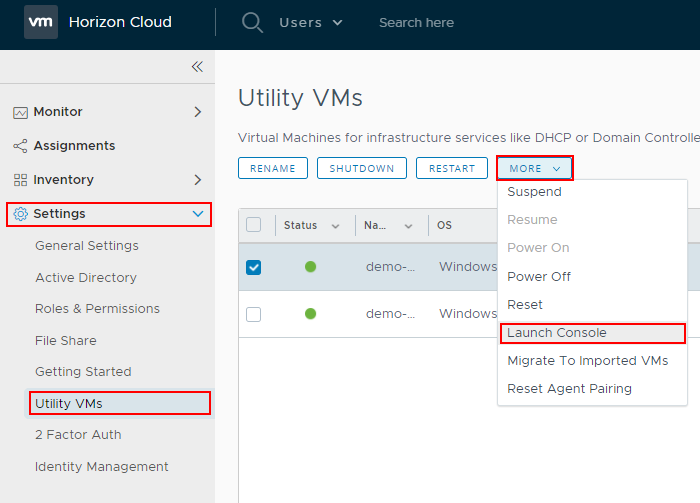Toggle the select-all header checkbox

click(x=254, y=225)
